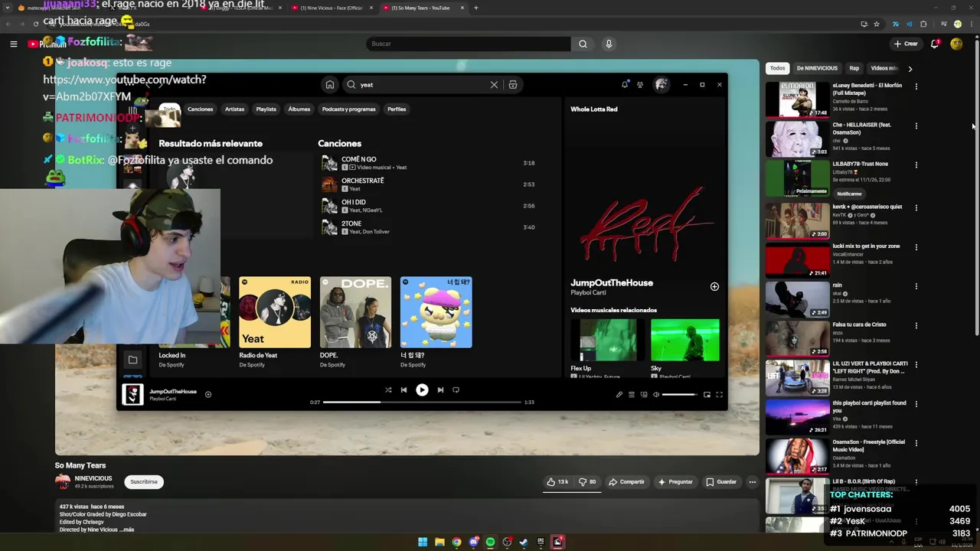Open connect to device icon in Spotify

(x=644, y=395)
